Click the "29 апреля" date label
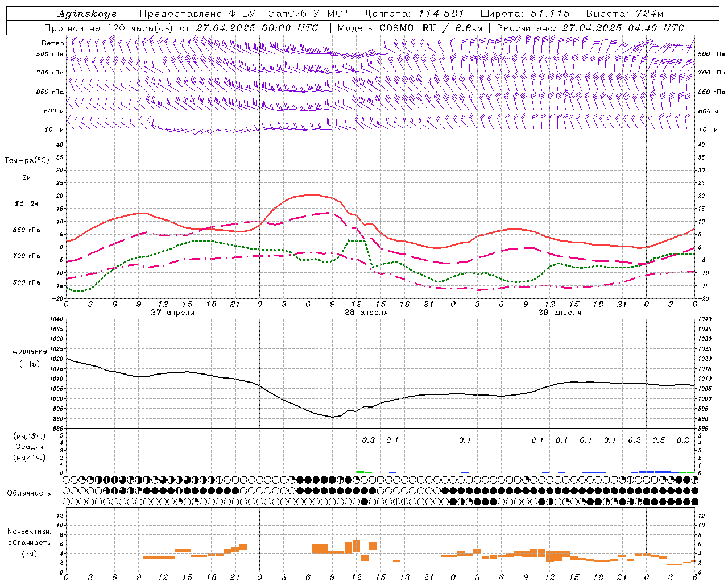Screen dimensions: 728x582 coord(559,313)
